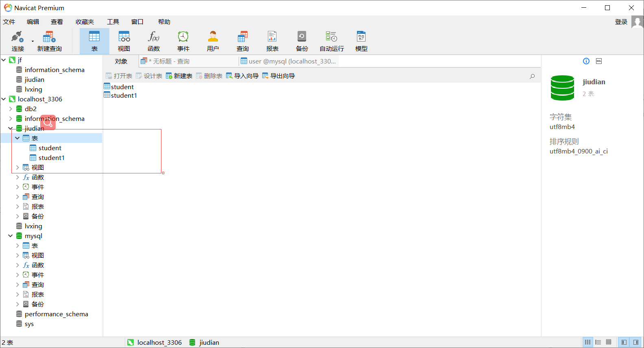
Task: Collapse the jiudian database under localhost_3306
Action: tap(11, 128)
